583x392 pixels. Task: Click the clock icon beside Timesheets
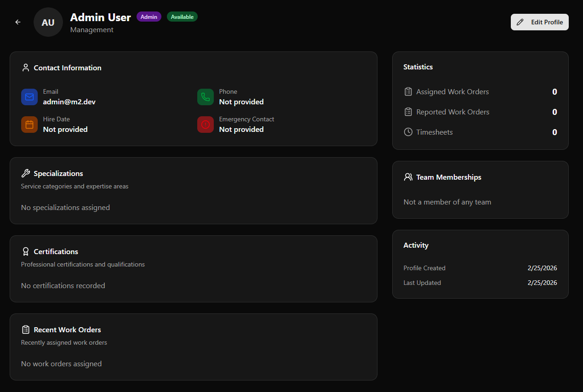point(408,132)
